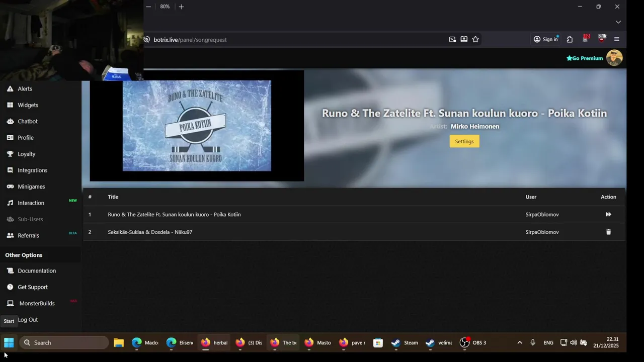Open the Widgets panel
Screen dimensions: 644x362
pyautogui.click(x=28, y=105)
